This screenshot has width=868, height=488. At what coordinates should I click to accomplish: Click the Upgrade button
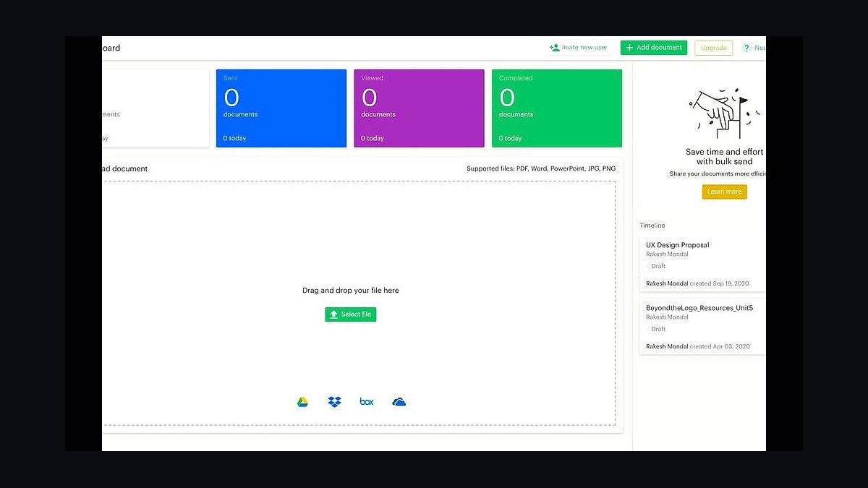point(713,48)
